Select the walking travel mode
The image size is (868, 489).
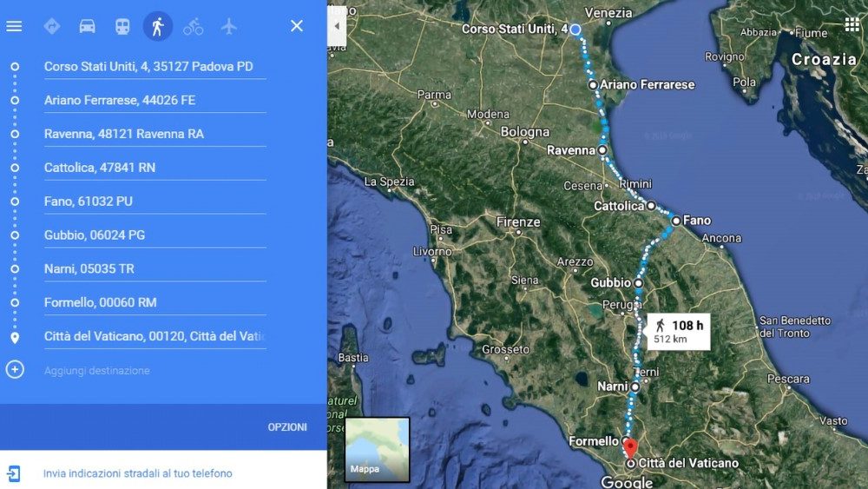(158, 26)
